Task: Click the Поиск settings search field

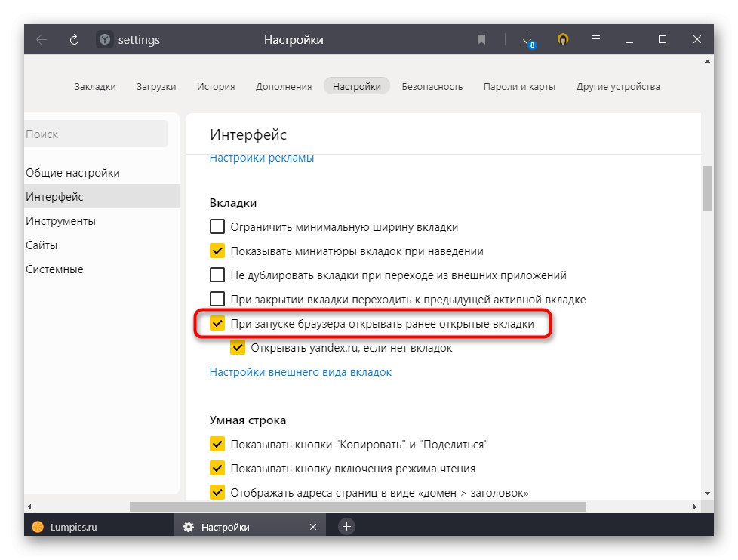Action: tap(94, 134)
